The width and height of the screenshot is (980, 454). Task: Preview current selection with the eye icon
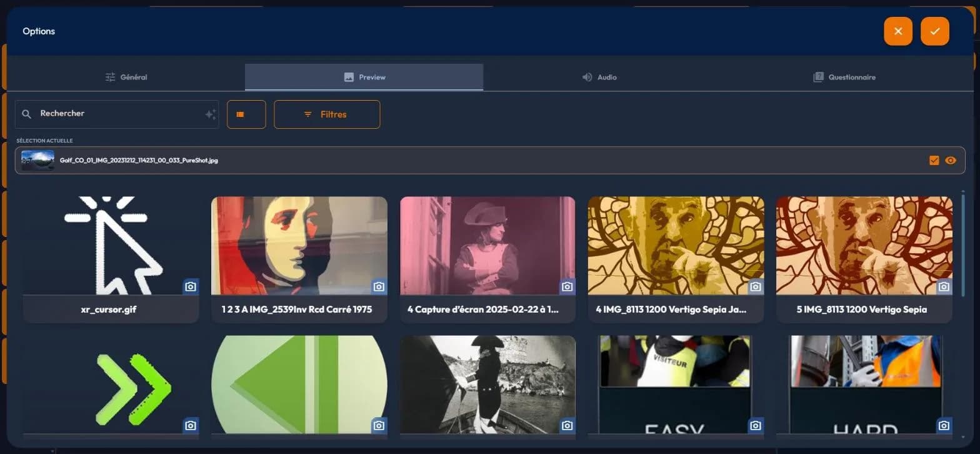[x=951, y=161]
